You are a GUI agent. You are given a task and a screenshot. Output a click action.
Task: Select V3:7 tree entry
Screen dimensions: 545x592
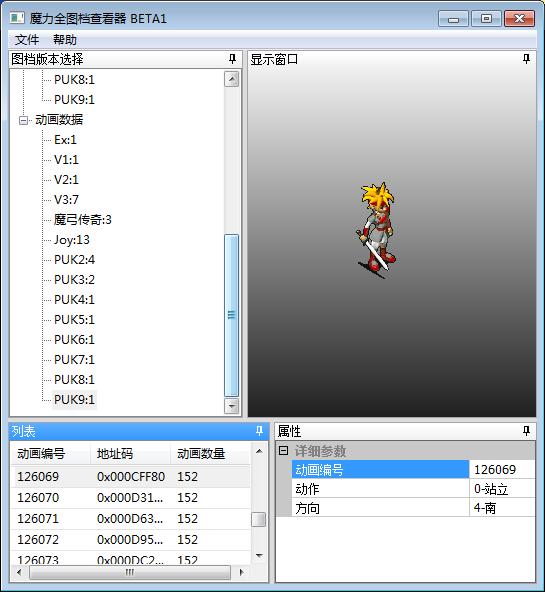66,200
